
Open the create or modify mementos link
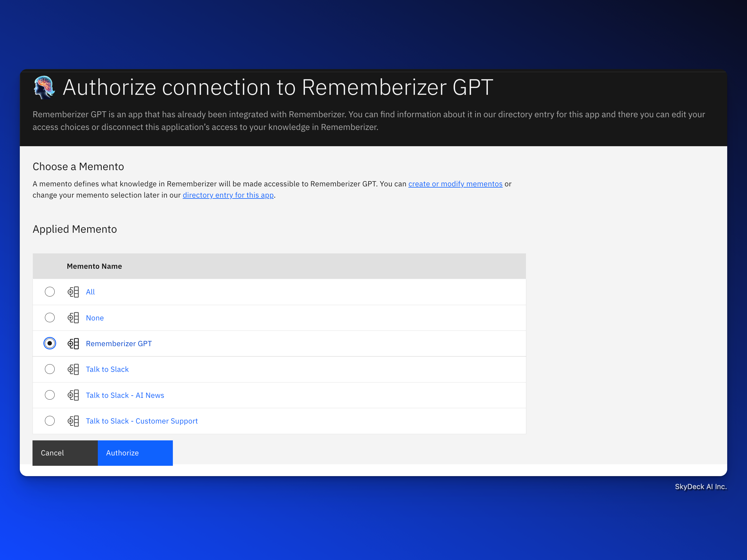[455, 184]
